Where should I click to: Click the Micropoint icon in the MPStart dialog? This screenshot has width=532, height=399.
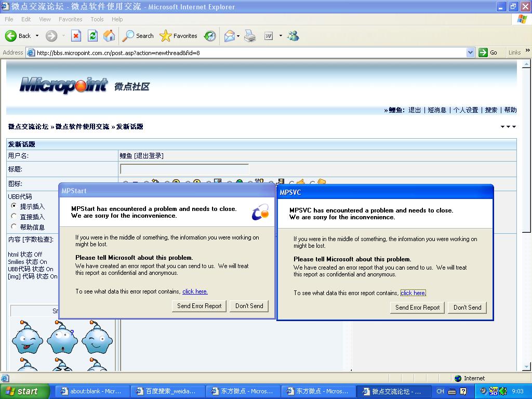point(260,212)
